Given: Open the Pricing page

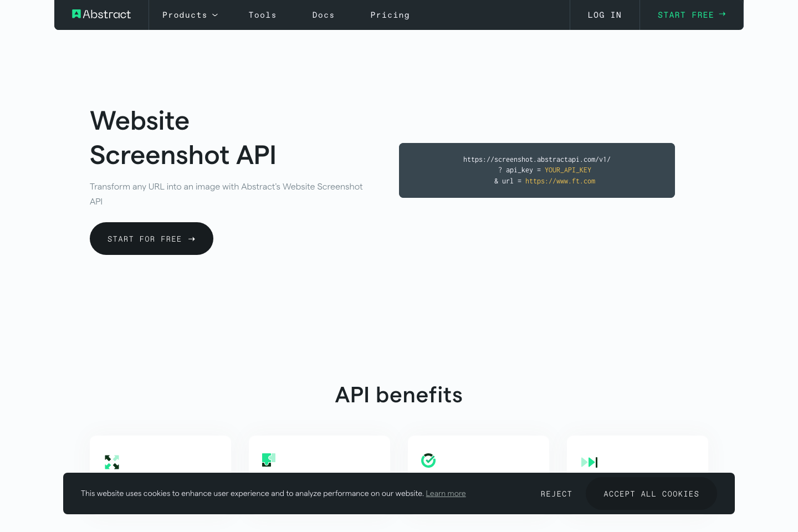Looking at the screenshot, I should (x=390, y=15).
